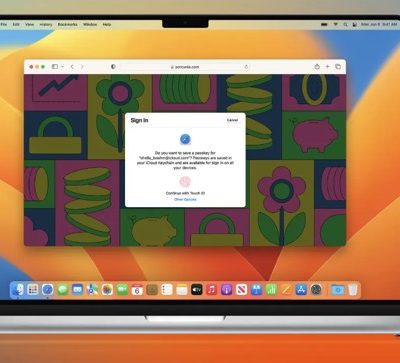400x363 pixels.
Task: Launch the Notes app from the dock
Action: pos(182,290)
